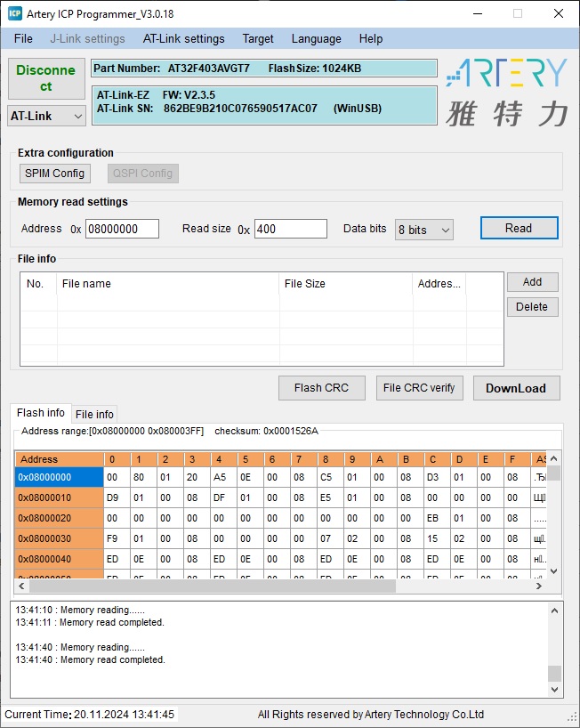Click the ICP application icon in title bar

pos(15,13)
